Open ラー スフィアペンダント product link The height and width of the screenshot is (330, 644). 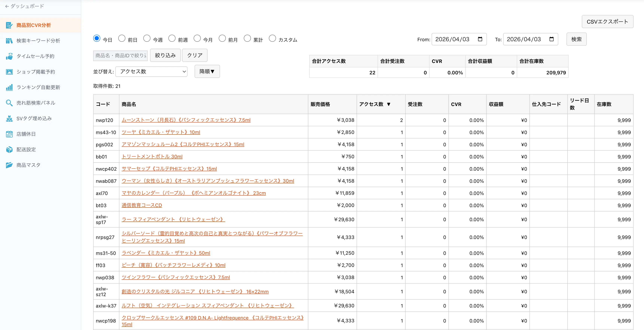click(x=173, y=220)
